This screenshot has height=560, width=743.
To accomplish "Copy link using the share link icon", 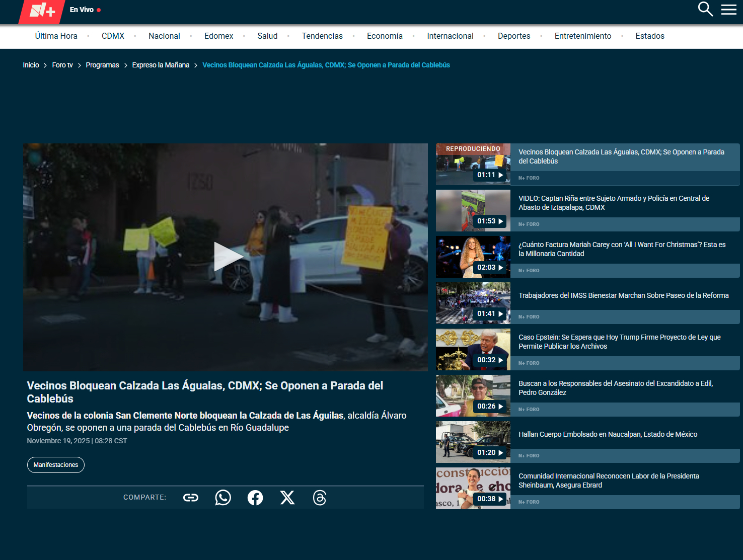I will coord(191,498).
